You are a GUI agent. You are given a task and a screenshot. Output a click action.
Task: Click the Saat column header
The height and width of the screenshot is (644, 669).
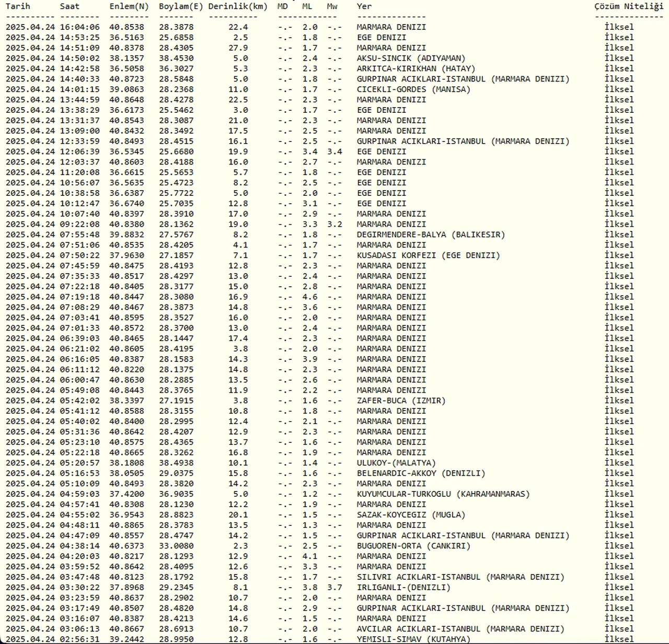[70, 6]
